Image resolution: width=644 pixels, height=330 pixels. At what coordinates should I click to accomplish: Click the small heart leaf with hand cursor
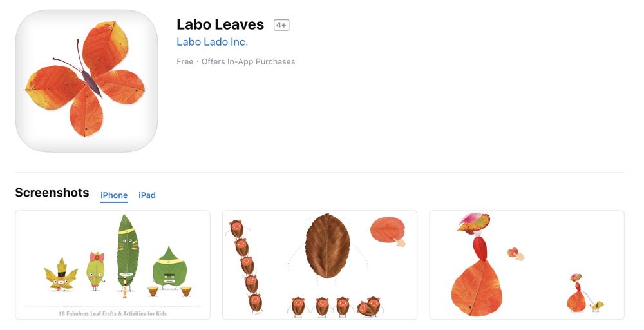[515, 253]
